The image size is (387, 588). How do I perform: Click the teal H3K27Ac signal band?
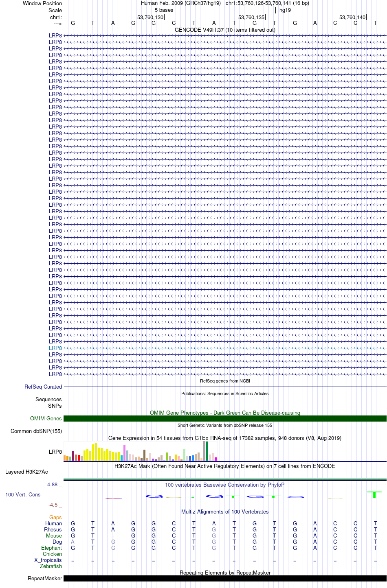(x=225, y=479)
